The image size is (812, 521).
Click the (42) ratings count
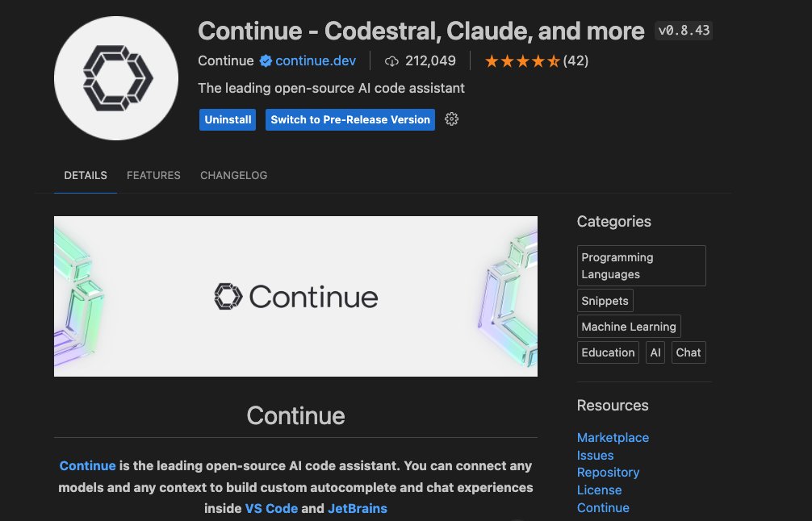pyautogui.click(x=576, y=61)
